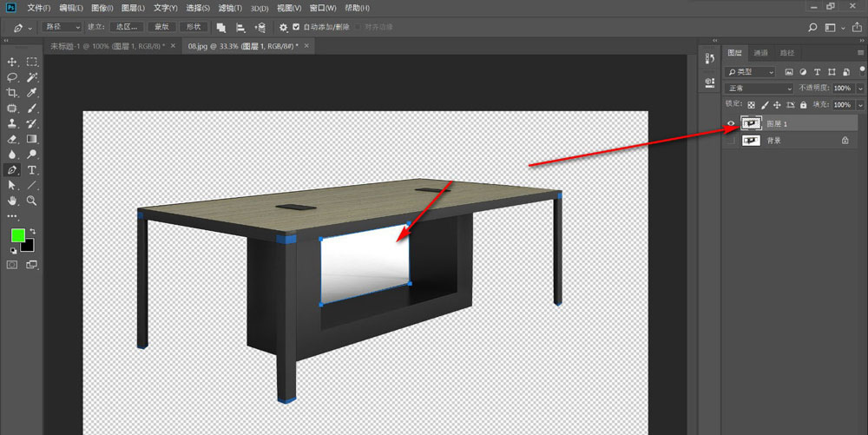
Task: Click the 图层 1 layer thumbnail
Action: coord(749,124)
